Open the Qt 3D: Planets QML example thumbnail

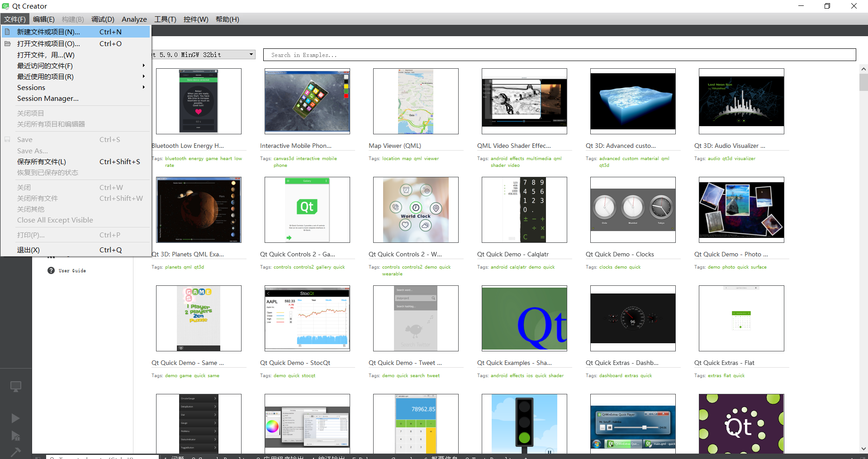(x=199, y=210)
